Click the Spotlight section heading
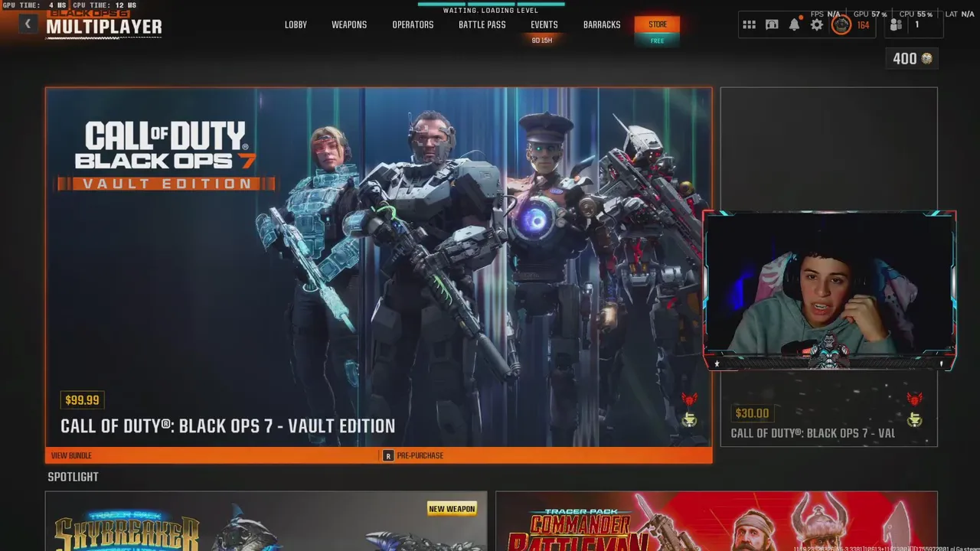This screenshot has height=551, width=980. [x=73, y=477]
